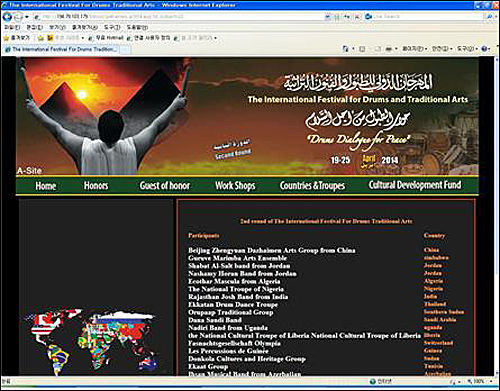Open the search provider dropdown arrow

click(496, 16)
